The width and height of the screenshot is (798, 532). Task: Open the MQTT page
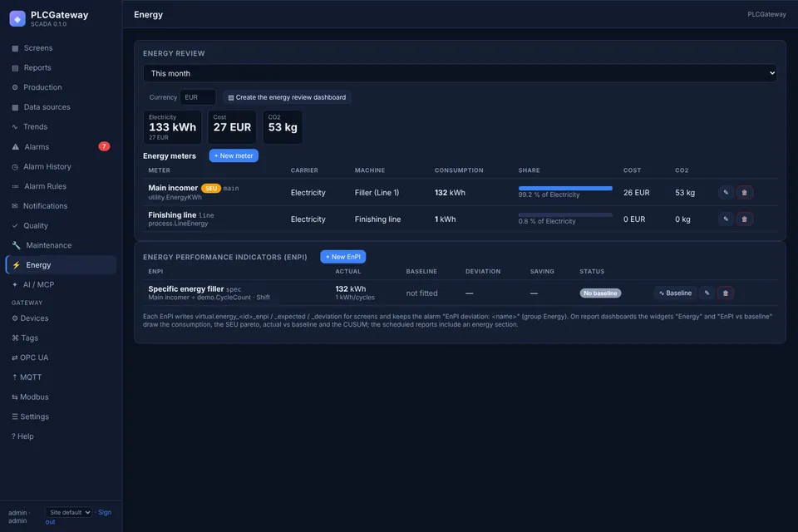coord(61,377)
